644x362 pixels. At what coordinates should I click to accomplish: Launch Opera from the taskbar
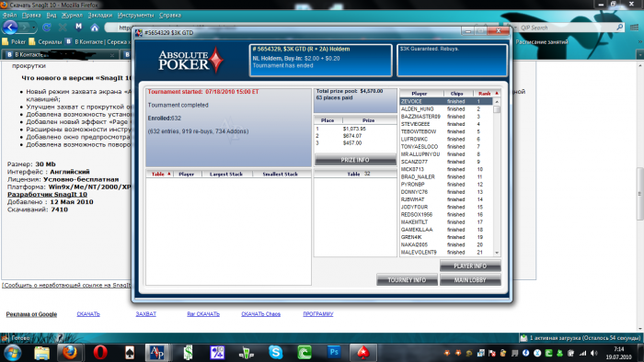pyautogui.click(x=99, y=353)
